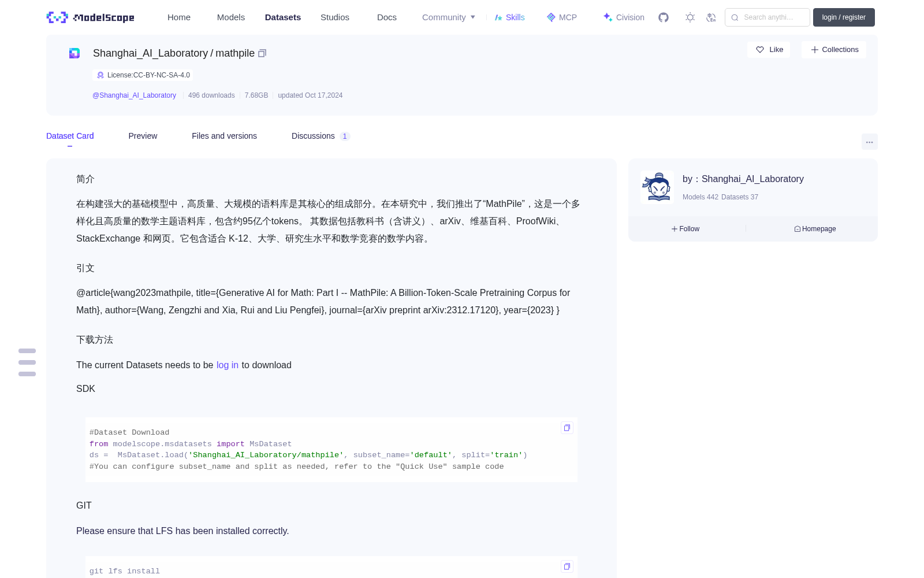Click the license badge icon
Screen dimensions: 924x578
pyautogui.click(x=100, y=75)
